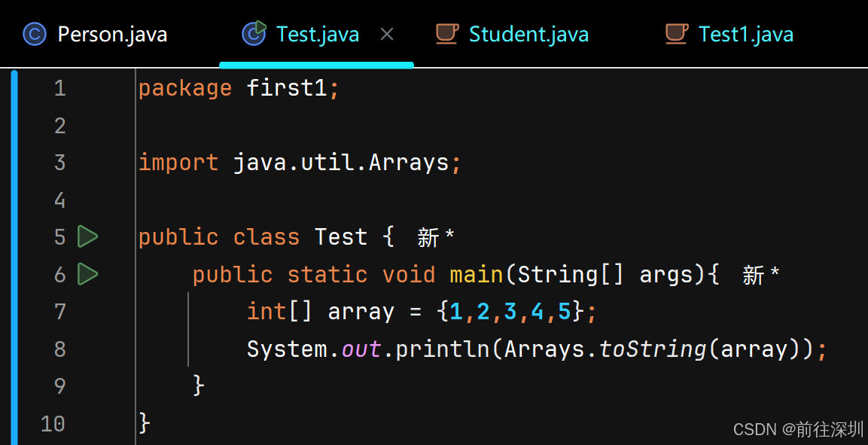Run class Test from line 5 gutter
This screenshot has width=868, height=445.
click(87, 237)
